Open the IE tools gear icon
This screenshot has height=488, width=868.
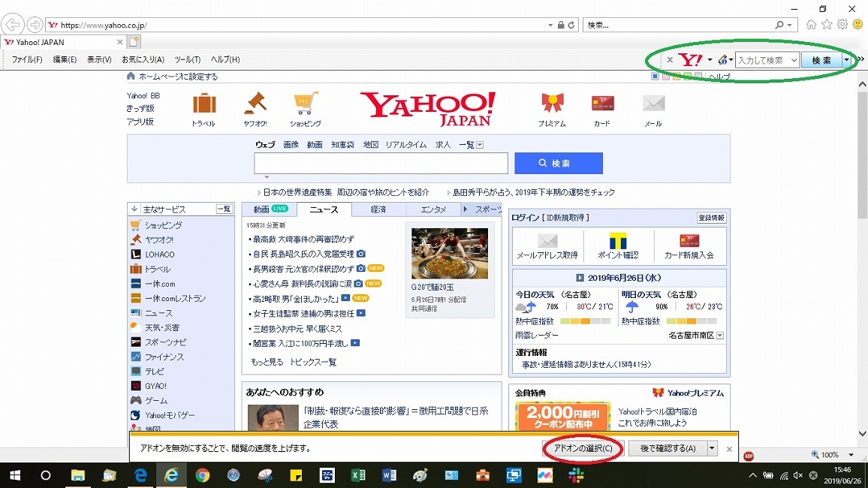click(x=842, y=24)
